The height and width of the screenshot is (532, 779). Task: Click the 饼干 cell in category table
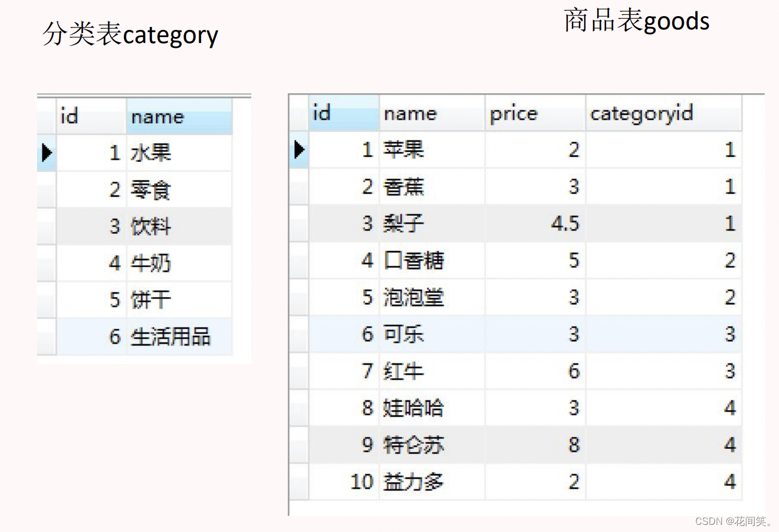click(179, 300)
